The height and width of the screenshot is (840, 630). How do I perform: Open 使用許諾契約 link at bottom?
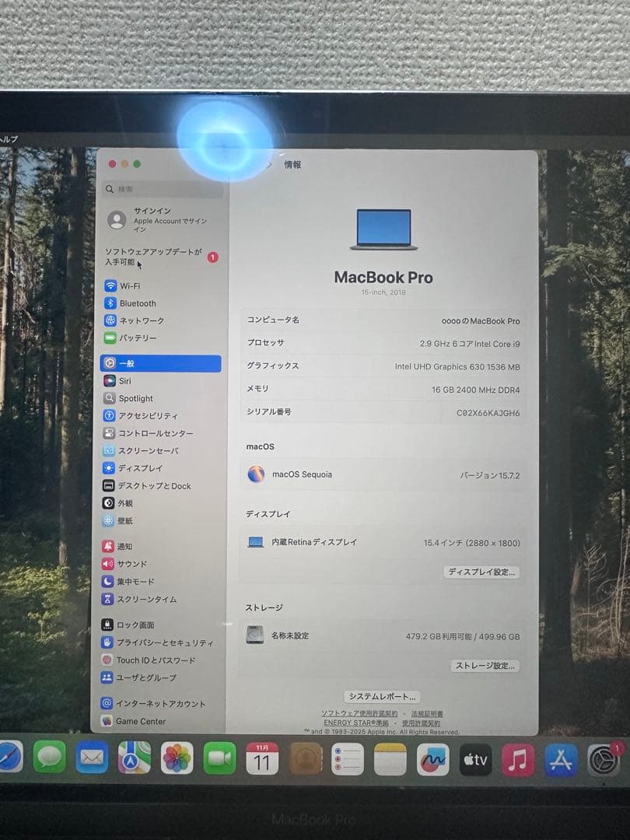[421, 723]
